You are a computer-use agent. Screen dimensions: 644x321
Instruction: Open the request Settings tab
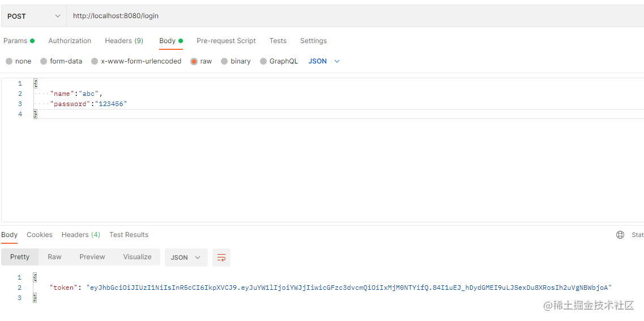click(313, 41)
